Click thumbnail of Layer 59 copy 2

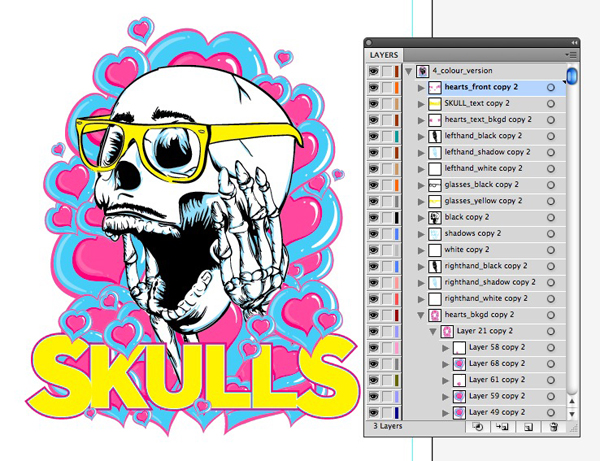coord(459,396)
